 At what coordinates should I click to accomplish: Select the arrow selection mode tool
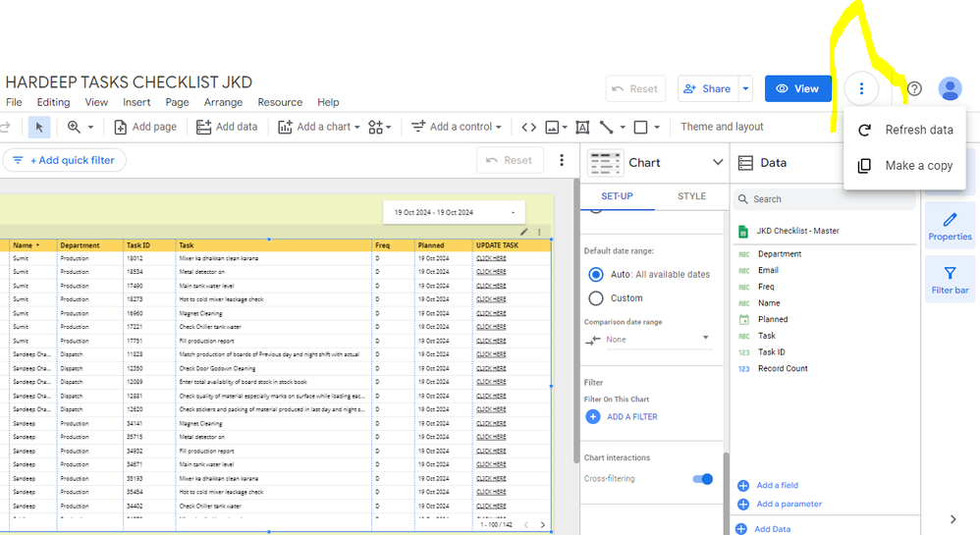point(39,127)
